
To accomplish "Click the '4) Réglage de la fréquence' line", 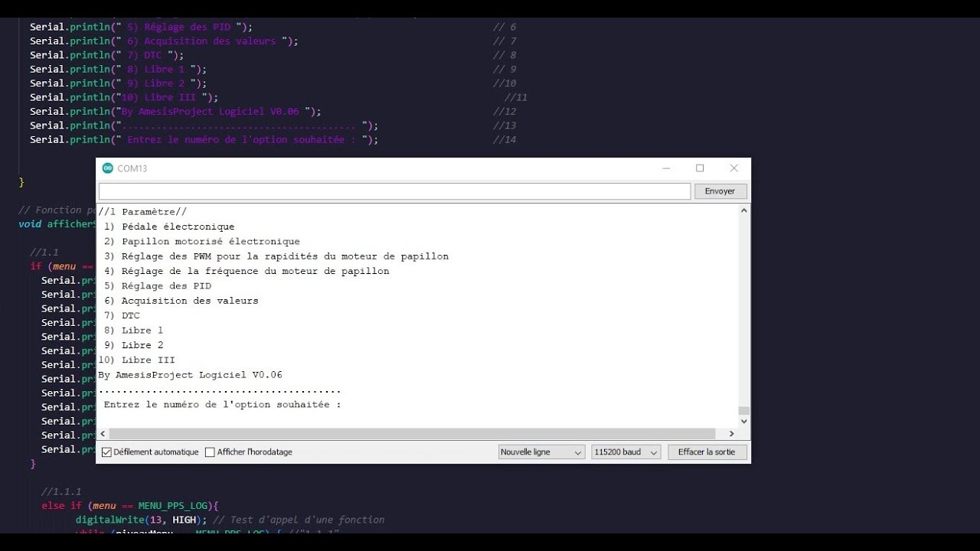I will 247,271.
